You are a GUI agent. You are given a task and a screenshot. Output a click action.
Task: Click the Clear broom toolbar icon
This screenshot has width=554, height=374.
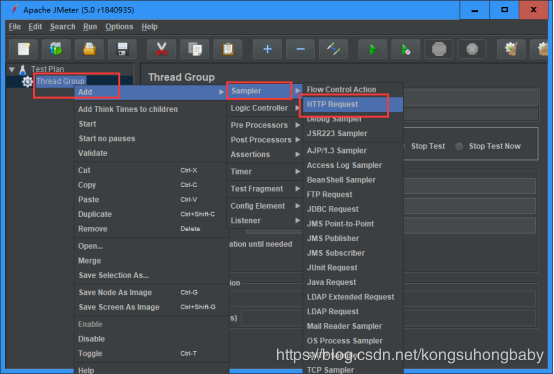pyautogui.click(x=511, y=49)
